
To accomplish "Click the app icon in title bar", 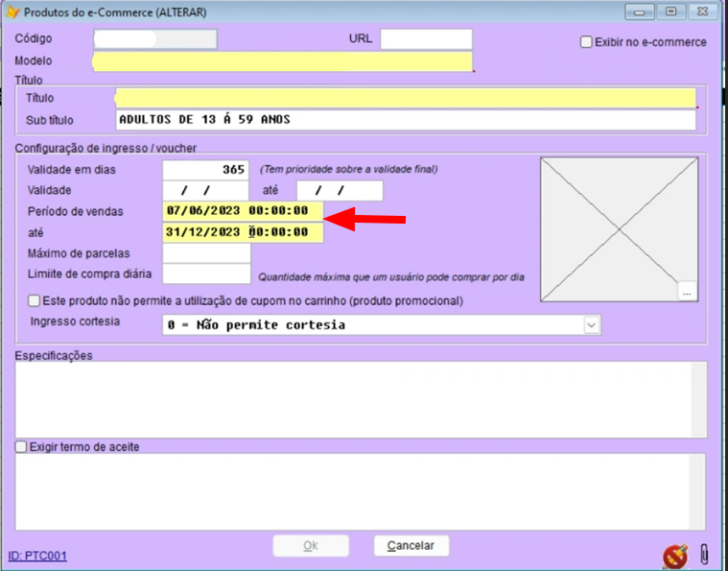I will pyautogui.click(x=12, y=12).
